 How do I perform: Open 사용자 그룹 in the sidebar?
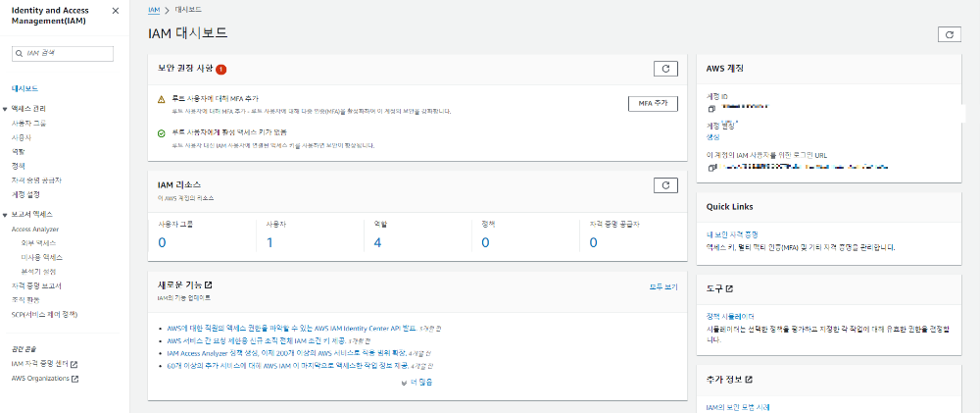pos(28,123)
